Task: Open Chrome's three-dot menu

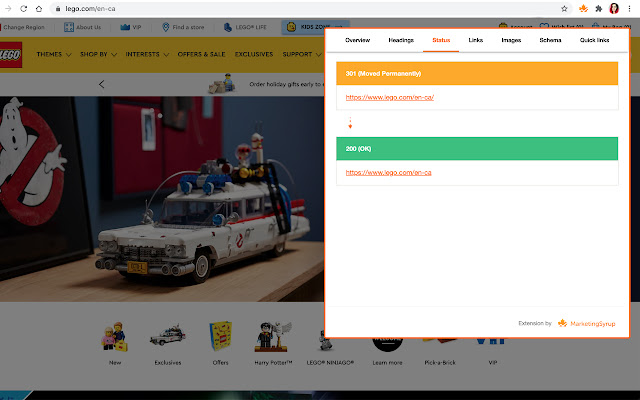Action: point(629,9)
